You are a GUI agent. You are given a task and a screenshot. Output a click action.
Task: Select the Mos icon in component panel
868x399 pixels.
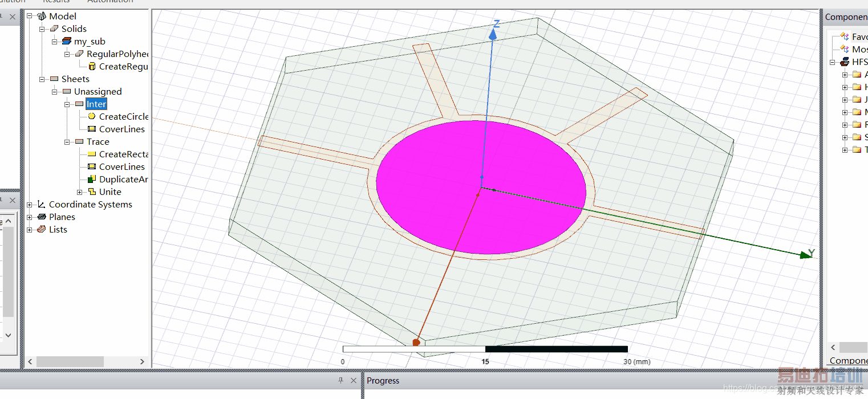[x=845, y=49]
